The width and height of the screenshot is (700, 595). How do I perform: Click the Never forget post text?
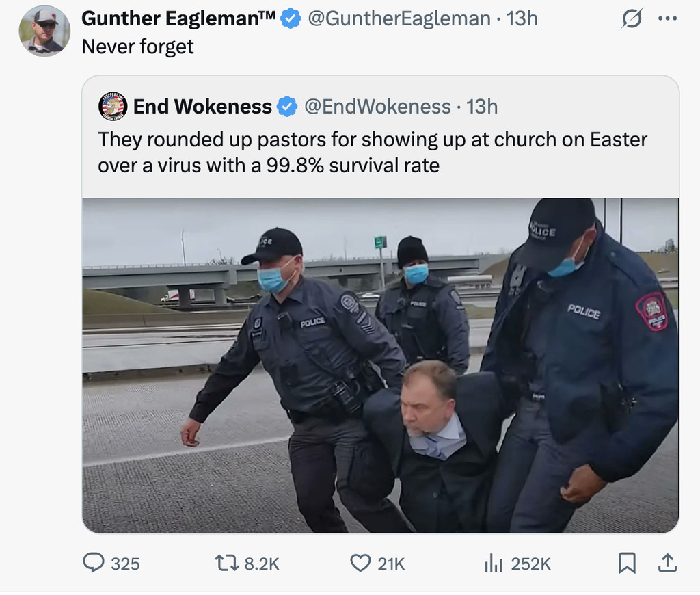click(x=137, y=47)
